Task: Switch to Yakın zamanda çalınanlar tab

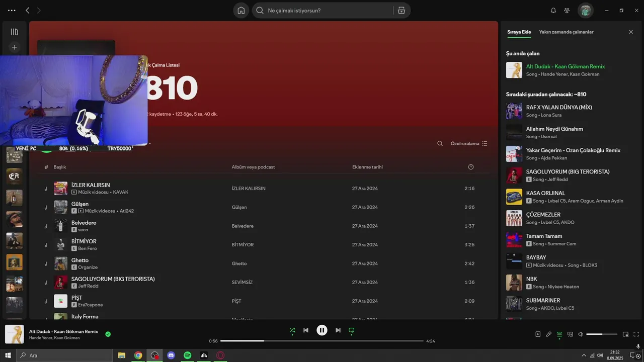Action: tap(567, 32)
